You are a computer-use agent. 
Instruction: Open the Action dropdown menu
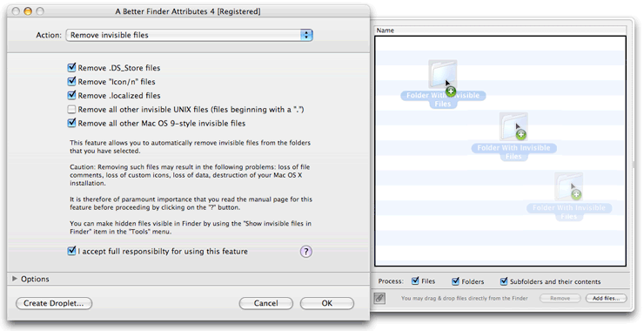(x=189, y=35)
